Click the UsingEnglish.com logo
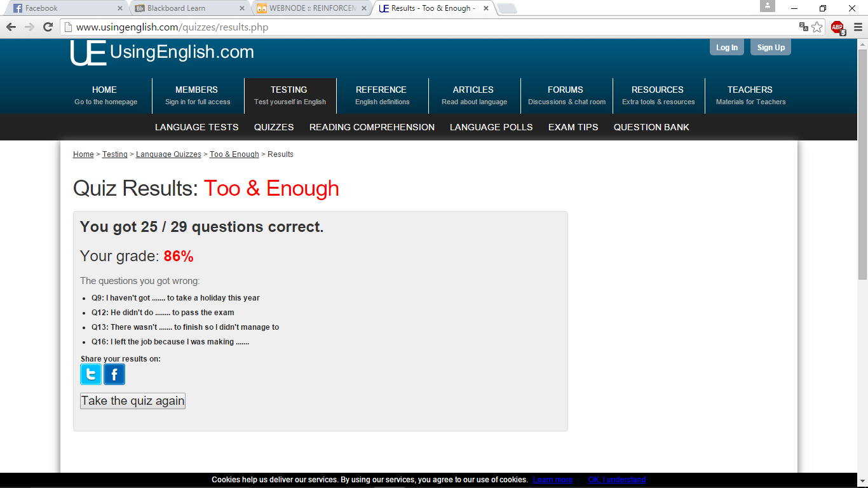This screenshot has height=488, width=868. point(162,53)
